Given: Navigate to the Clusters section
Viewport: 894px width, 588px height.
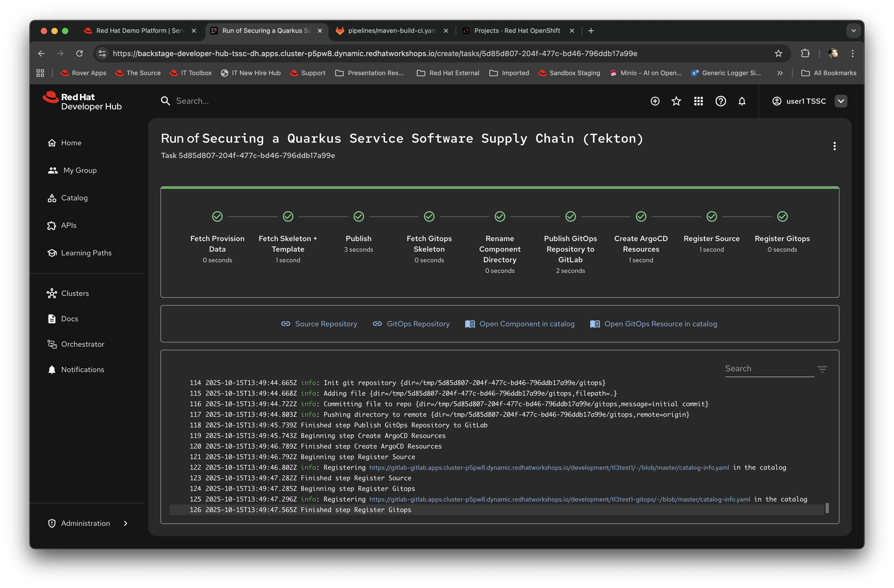Looking at the screenshot, I should tap(75, 293).
